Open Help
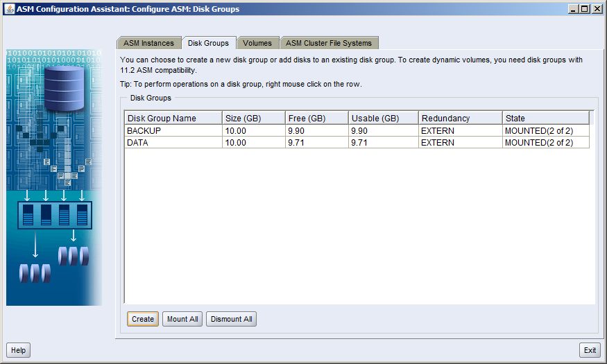The height and width of the screenshot is (364, 607). pyautogui.click(x=18, y=350)
